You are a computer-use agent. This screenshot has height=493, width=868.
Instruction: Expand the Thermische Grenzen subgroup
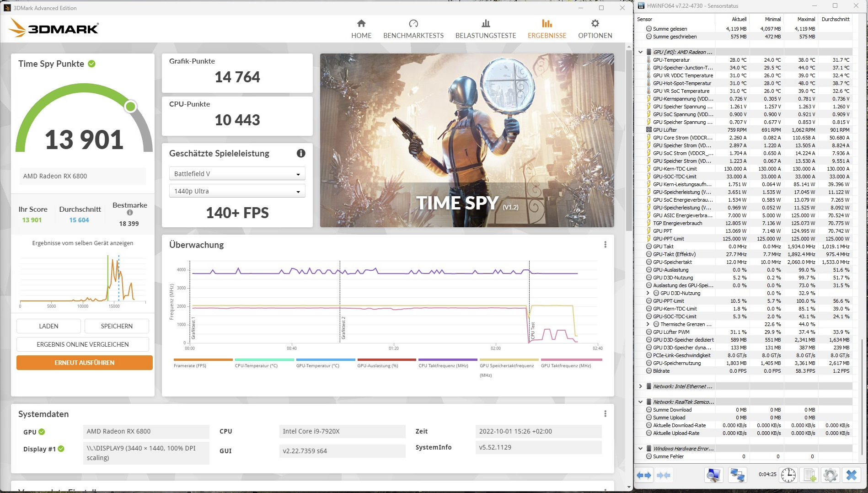648,324
